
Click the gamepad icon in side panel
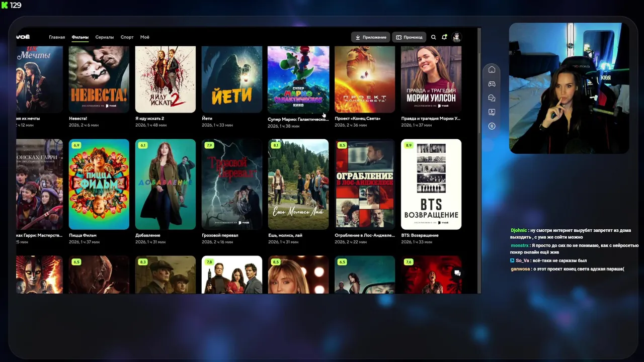click(x=492, y=84)
